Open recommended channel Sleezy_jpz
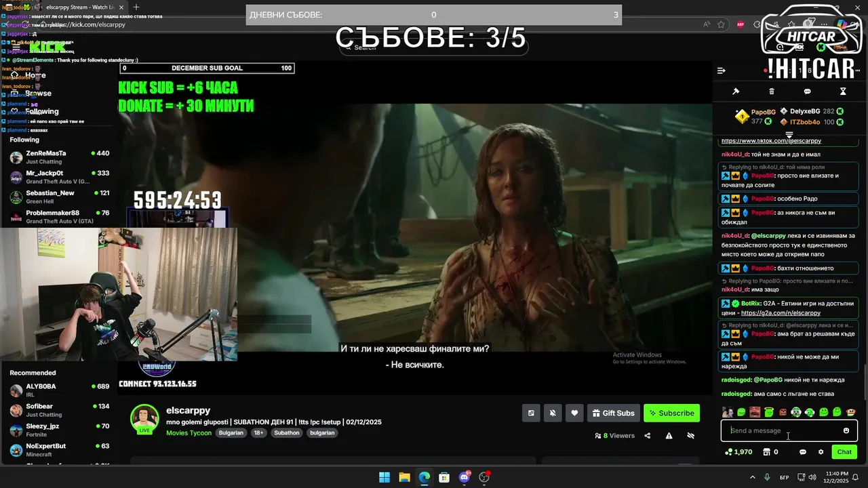Screen dimensions: 868x488 tap(59, 430)
